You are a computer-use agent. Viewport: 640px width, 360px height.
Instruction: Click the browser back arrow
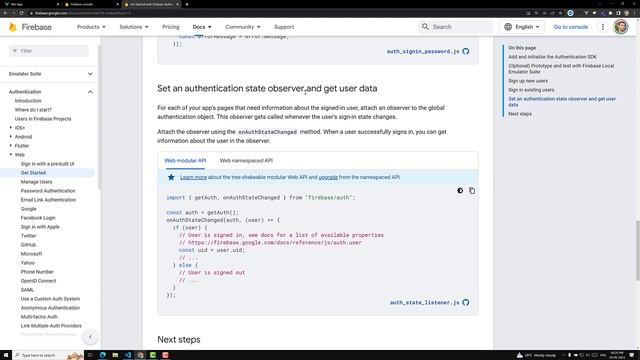click(5, 13)
